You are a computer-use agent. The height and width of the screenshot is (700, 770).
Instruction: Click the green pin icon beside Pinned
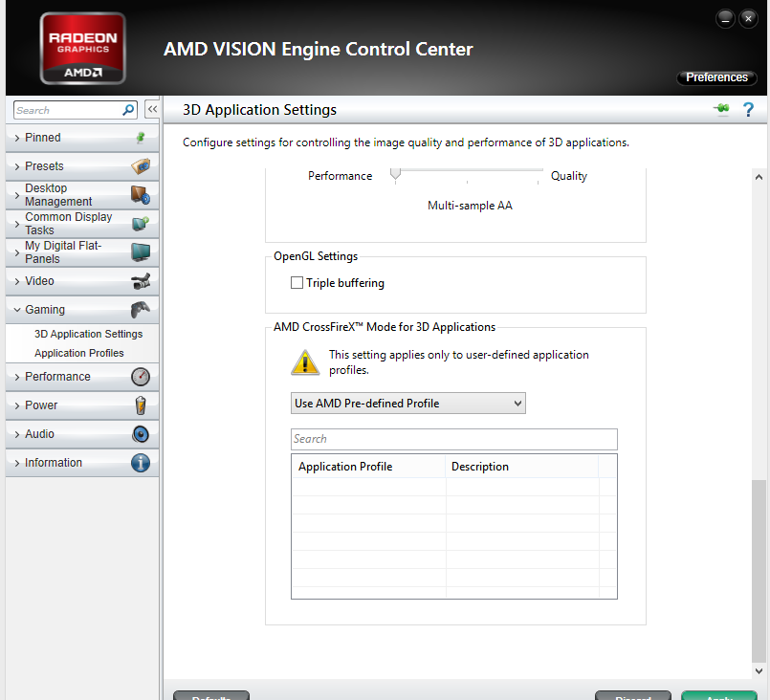pos(141,138)
